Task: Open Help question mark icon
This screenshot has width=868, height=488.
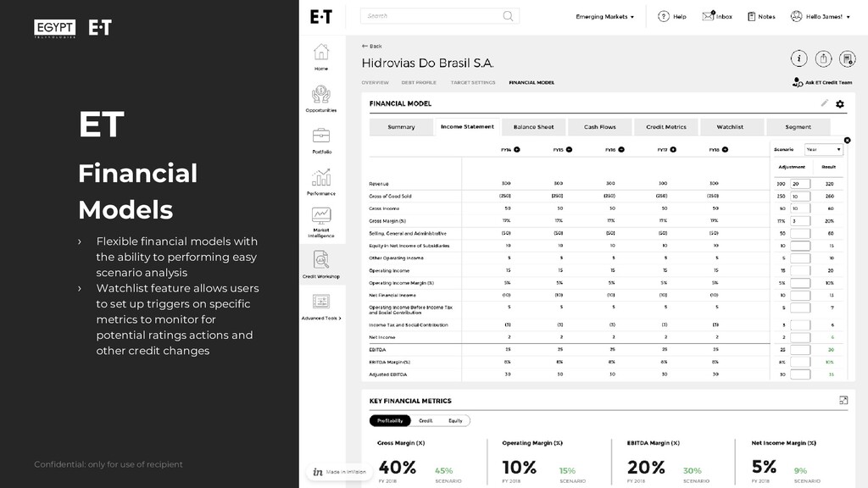Action: 663,17
